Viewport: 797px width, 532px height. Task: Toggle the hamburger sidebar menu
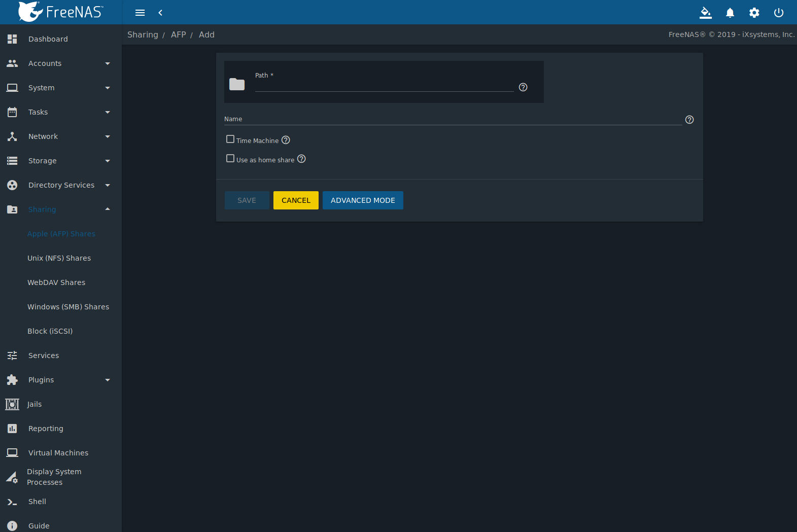[140, 13]
